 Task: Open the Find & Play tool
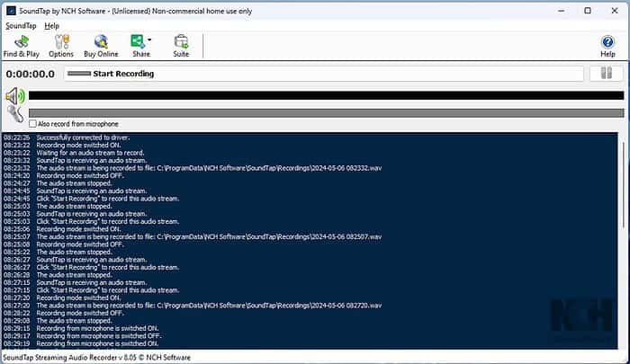coord(22,46)
